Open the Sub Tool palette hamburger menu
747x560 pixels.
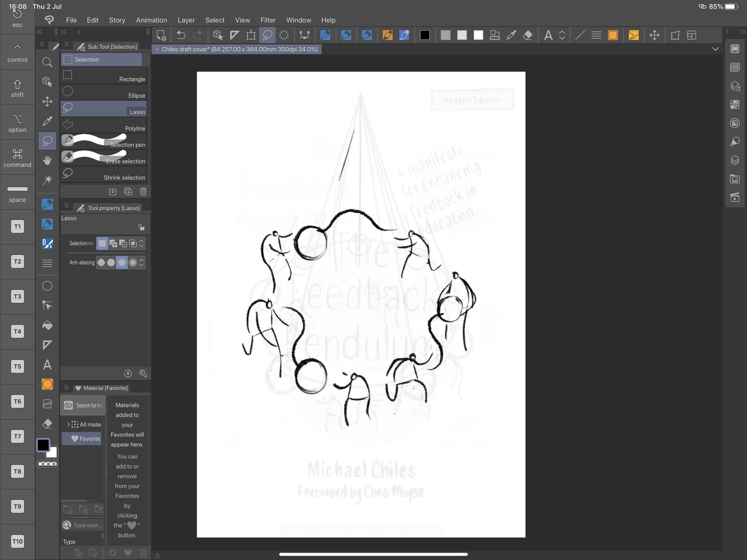point(66,45)
